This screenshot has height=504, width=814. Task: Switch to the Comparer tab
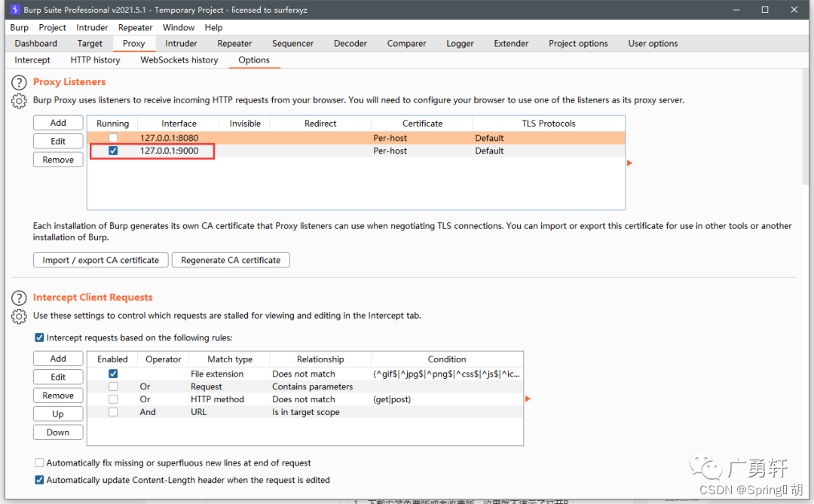[406, 44]
